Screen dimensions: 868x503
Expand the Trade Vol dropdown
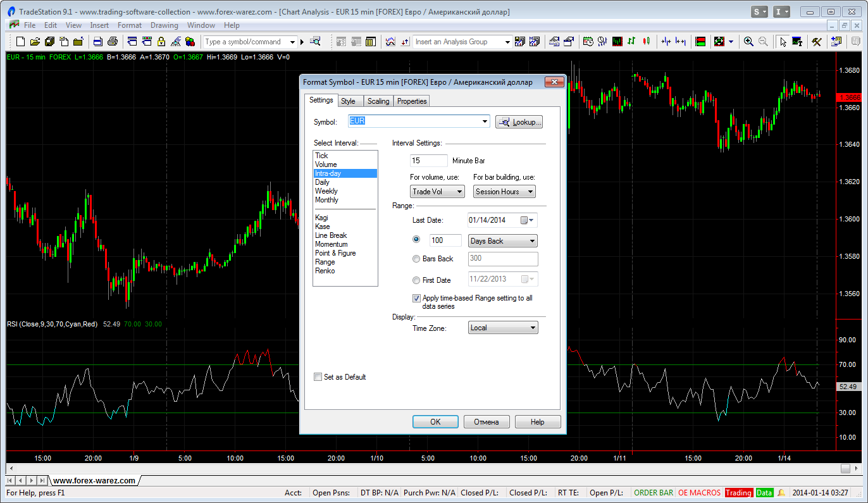(437, 192)
